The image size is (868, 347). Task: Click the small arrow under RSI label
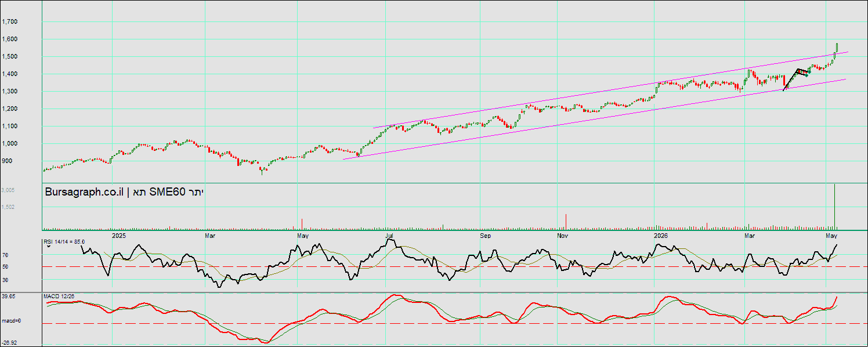click(49, 247)
